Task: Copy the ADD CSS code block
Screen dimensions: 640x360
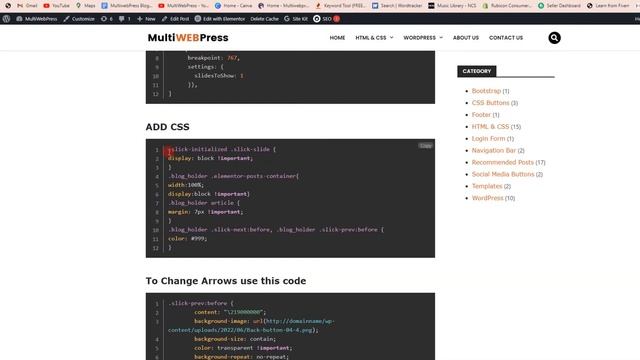Action: point(425,146)
